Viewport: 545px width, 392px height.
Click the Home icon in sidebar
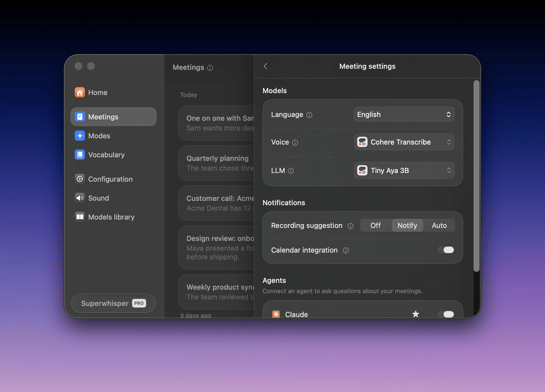point(80,93)
